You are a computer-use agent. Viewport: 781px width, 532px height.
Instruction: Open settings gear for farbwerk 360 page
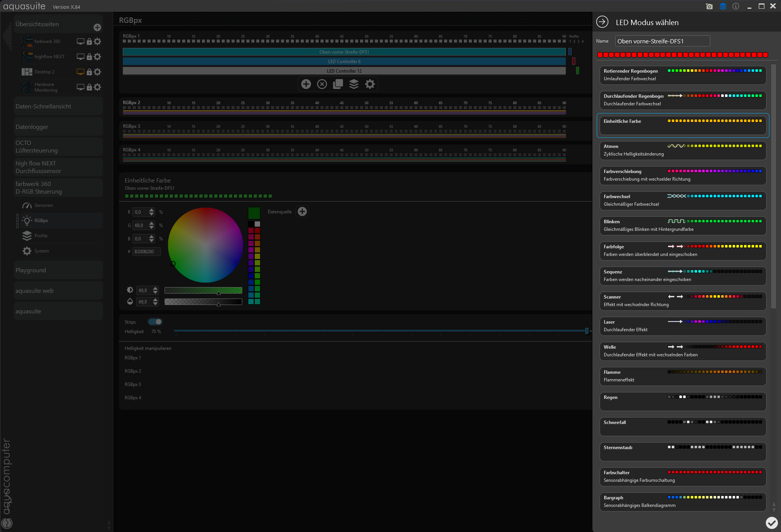(98, 41)
